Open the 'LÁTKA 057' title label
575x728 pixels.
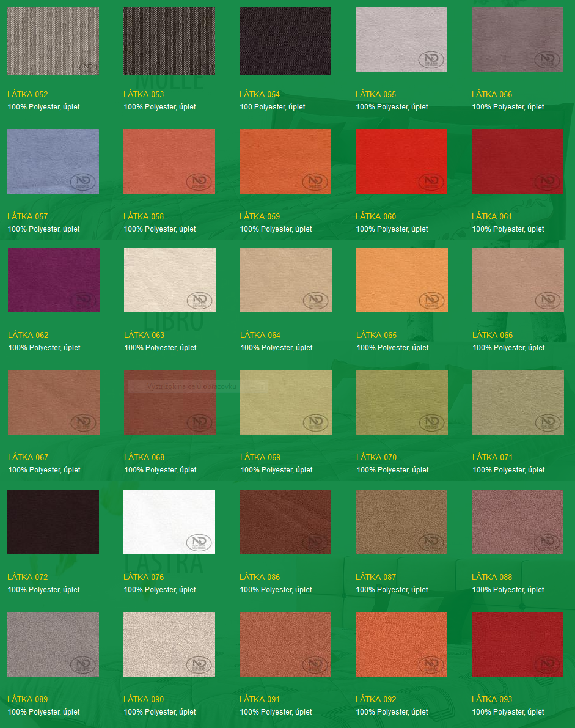click(x=28, y=216)
